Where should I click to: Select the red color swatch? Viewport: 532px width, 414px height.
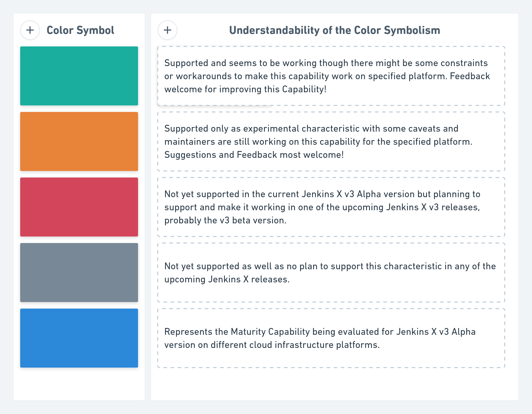click(x=79, y=207)
